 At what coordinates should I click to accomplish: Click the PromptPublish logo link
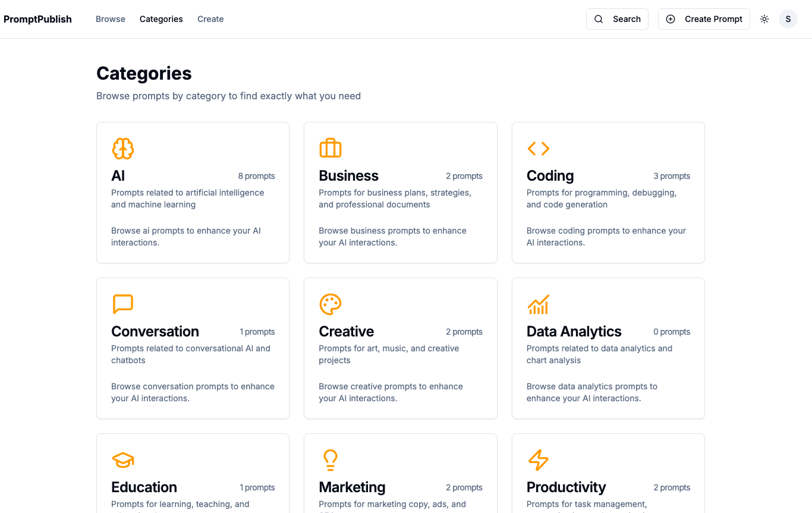[x=37, y=19]
